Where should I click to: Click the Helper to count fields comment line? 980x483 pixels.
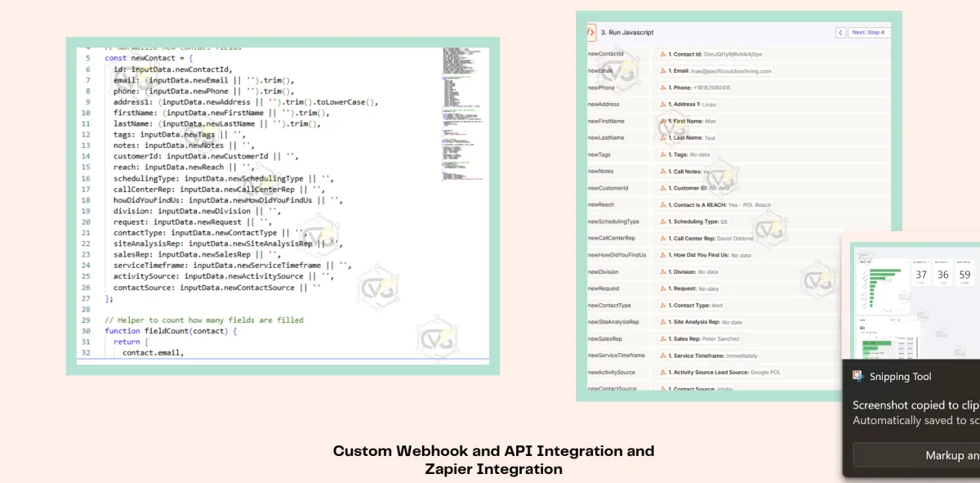click(x=204, y=320)
